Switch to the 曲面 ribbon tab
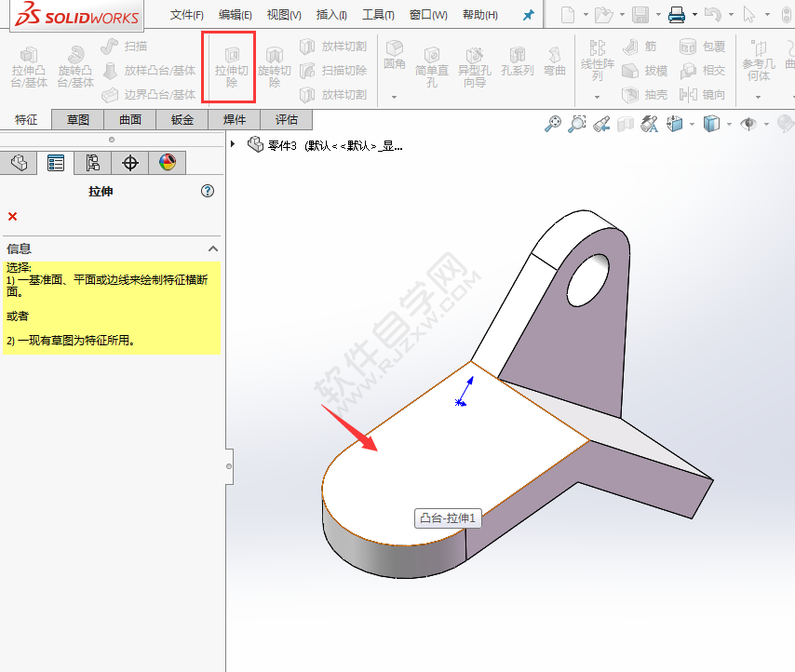795x672 pixels. pyautogui.click(x=130, y=120)
